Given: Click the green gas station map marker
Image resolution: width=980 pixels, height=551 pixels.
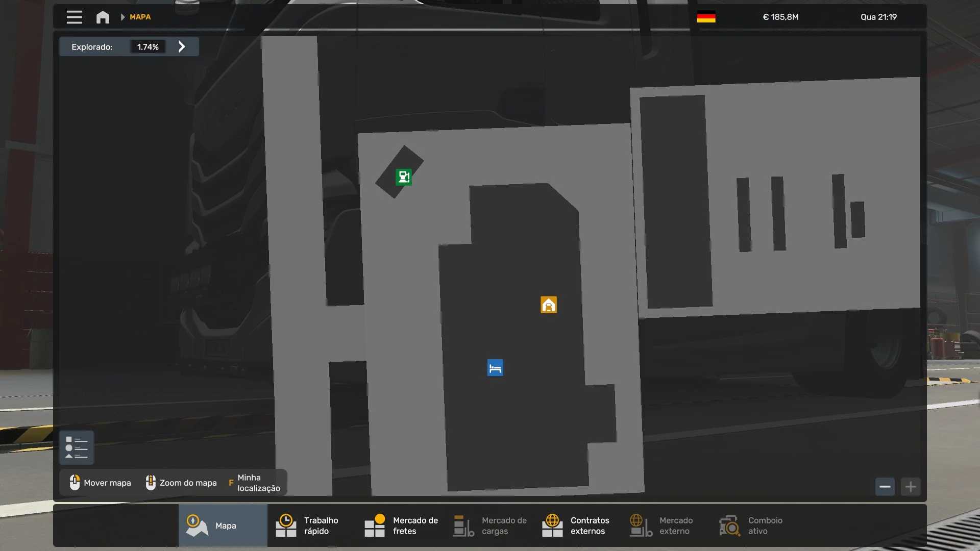Looking at the screenshot, I should [404, 177].
